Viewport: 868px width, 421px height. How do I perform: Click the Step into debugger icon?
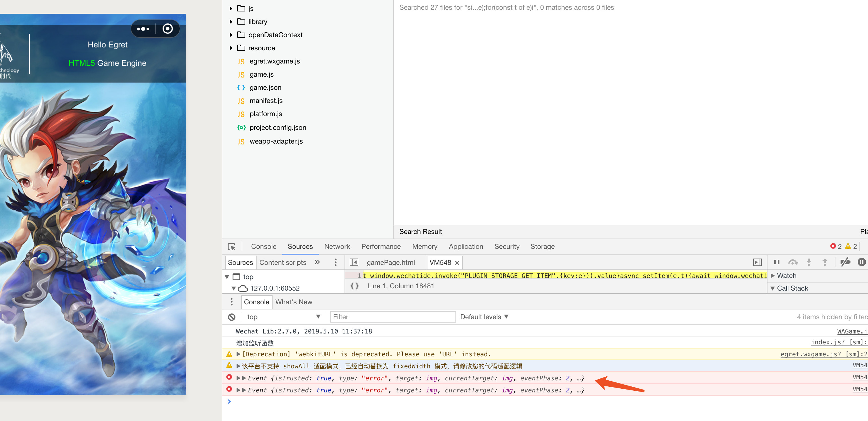coord(809,262)
